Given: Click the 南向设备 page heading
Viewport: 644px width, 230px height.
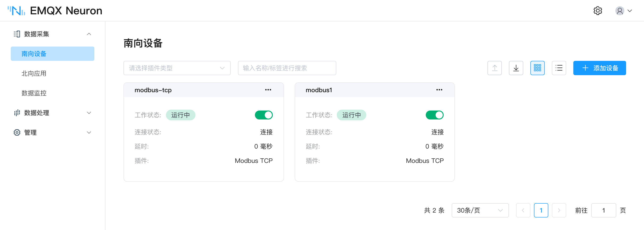Looking at the screenshot, I should tap(143, 43).
